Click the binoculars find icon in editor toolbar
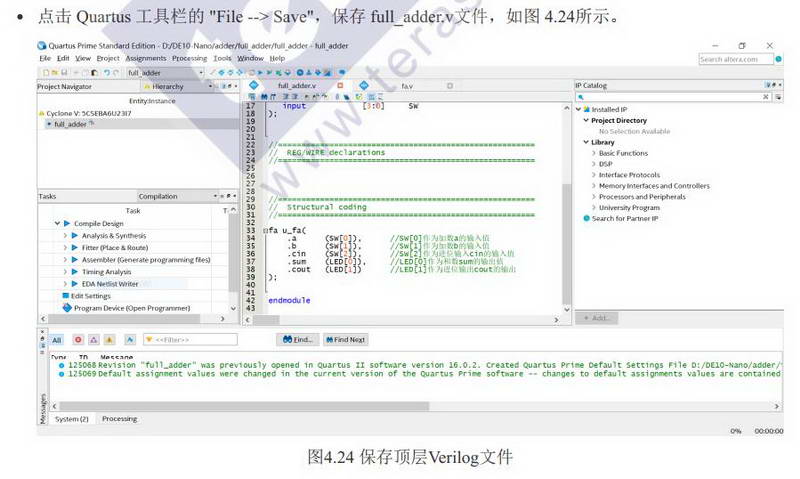Viewport: 800px width, 479px height. click(x=264, y=96)
